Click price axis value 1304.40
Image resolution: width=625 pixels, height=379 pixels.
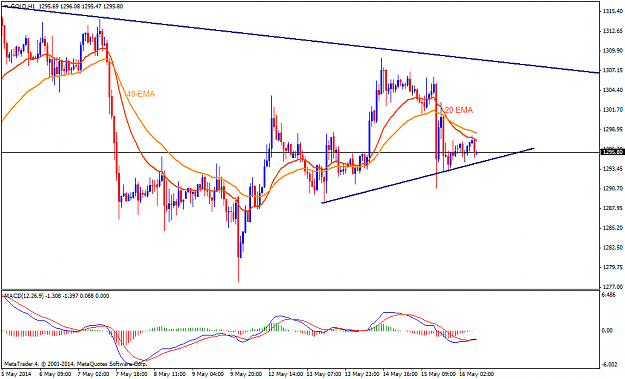tap(613, 90)
